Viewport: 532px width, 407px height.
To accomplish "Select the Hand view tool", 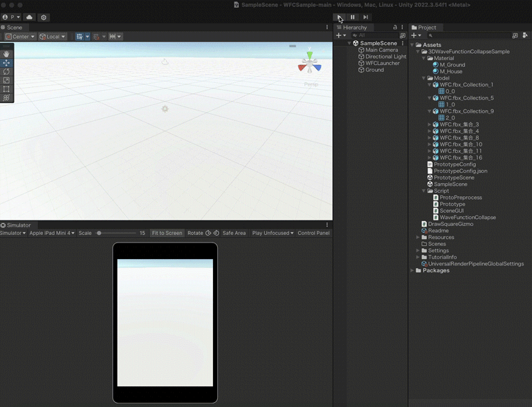I will [7, 54].
